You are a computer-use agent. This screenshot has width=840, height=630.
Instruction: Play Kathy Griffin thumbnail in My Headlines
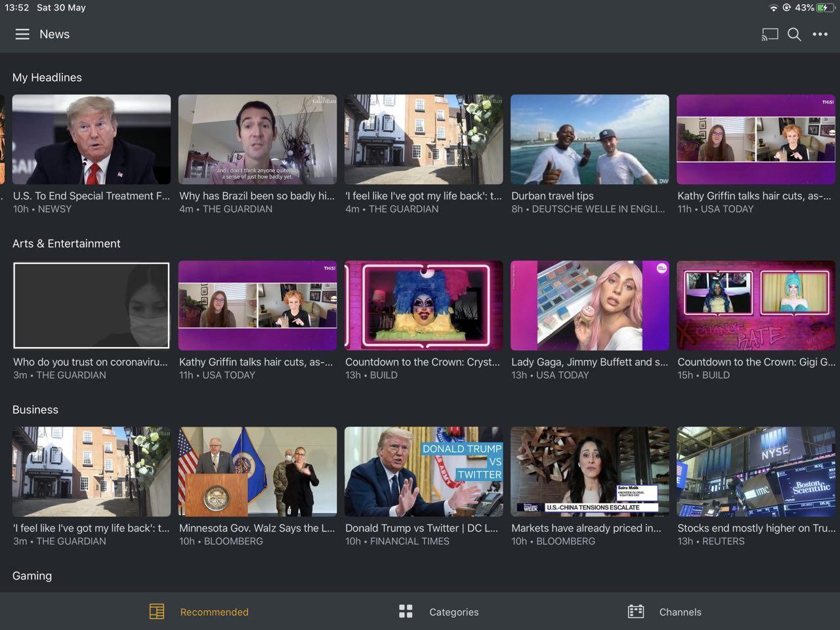[756, 139]
